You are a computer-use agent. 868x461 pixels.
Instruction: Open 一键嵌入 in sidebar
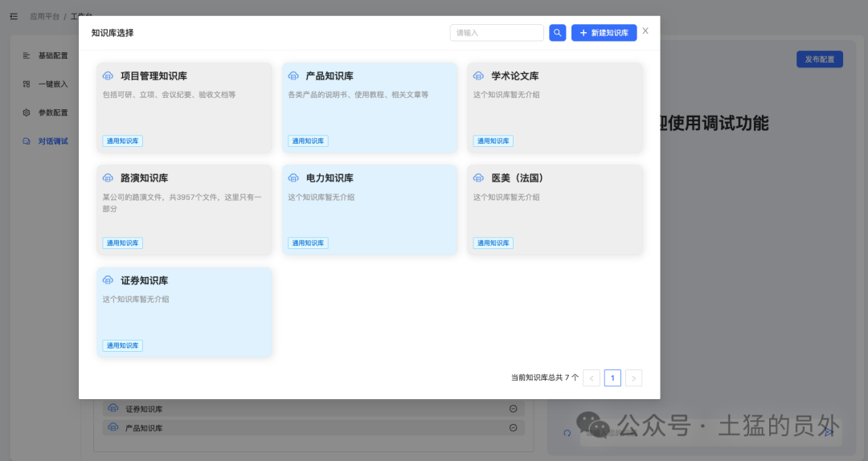[53, 84]
